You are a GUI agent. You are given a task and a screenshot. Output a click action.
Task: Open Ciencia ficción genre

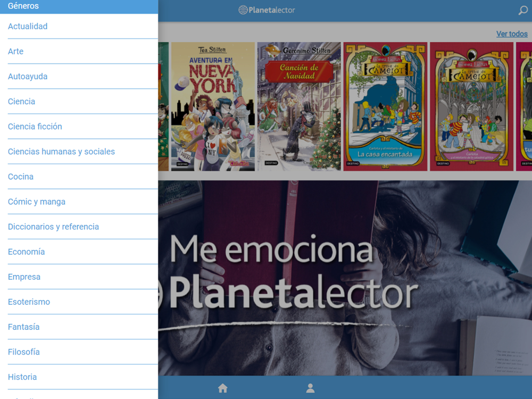coord(79,127)
